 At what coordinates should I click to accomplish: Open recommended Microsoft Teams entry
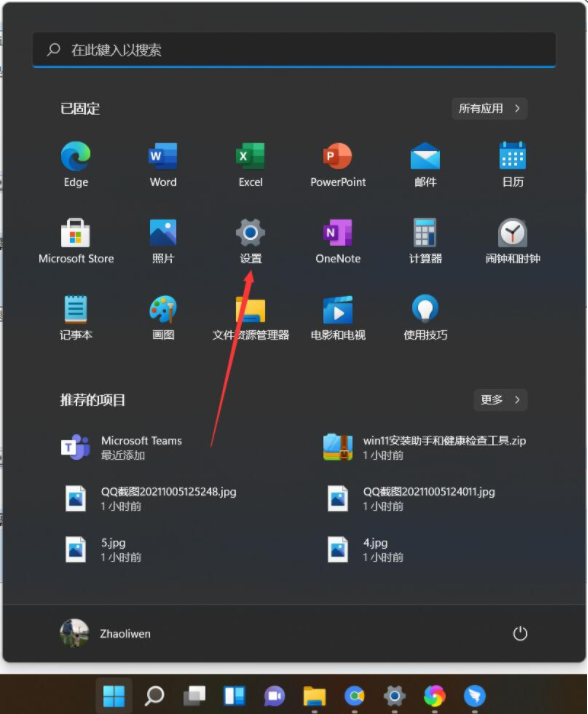[122, 447]
